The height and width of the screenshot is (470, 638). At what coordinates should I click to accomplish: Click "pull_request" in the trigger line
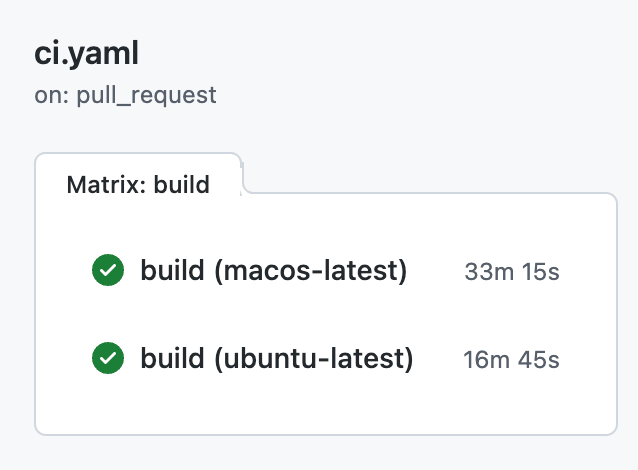[x=146, y=96]
